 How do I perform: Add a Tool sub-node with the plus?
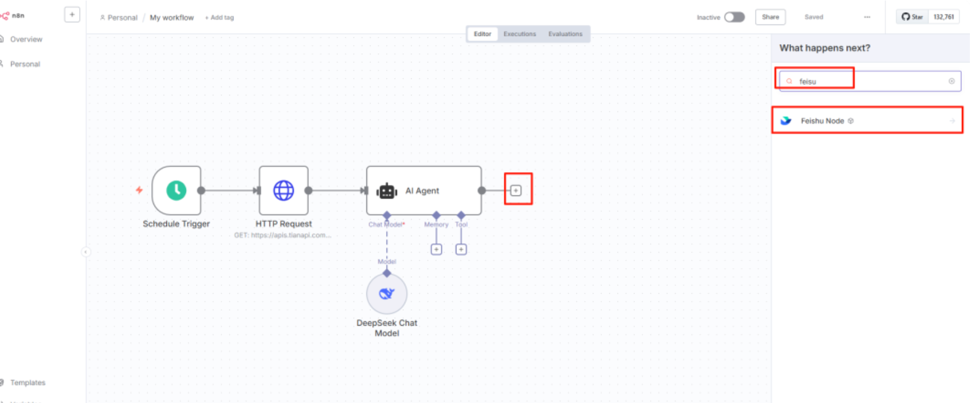(461, 249)
